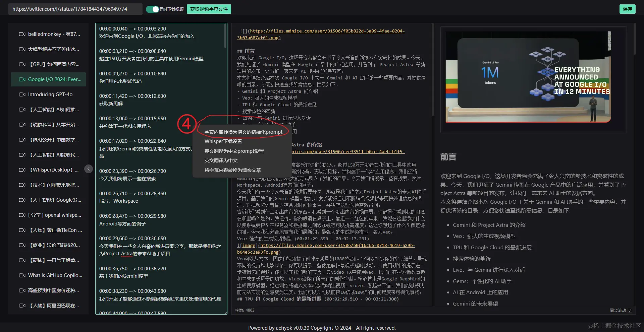Click subtitle line 获取新见解
Screen dimensions: 644x332
click(x=111, y=104)
